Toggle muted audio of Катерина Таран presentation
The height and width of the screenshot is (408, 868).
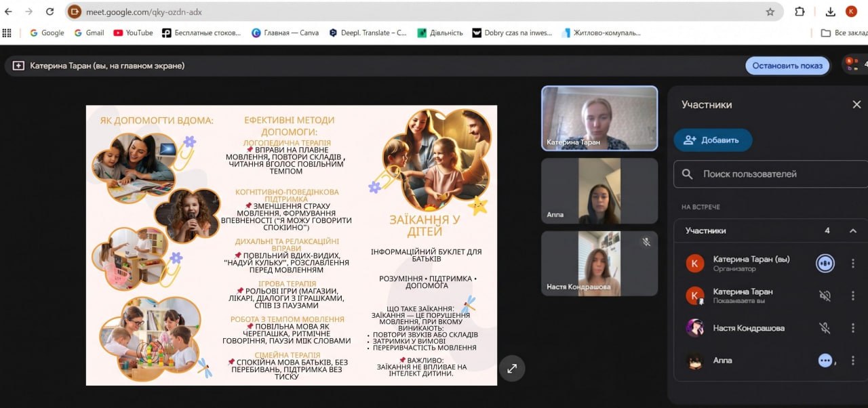pyautogui.click(x=825, y=295)
